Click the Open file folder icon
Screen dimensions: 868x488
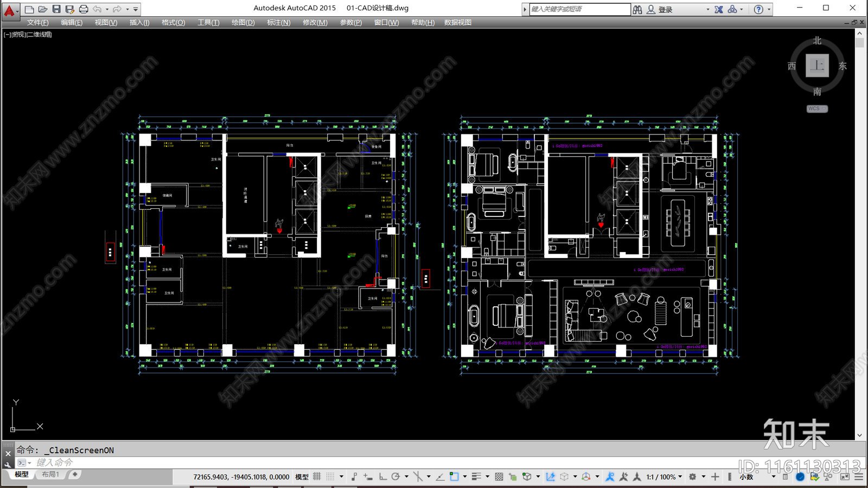tap(42, 9)
